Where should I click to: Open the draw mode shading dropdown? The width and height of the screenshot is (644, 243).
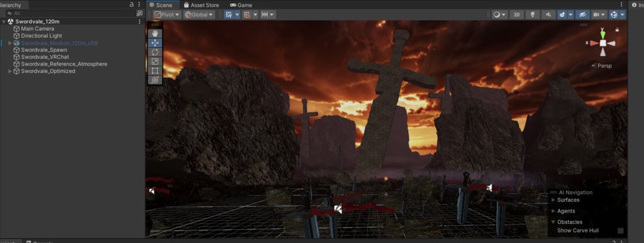pyautogui.click(x=500, y=14)
